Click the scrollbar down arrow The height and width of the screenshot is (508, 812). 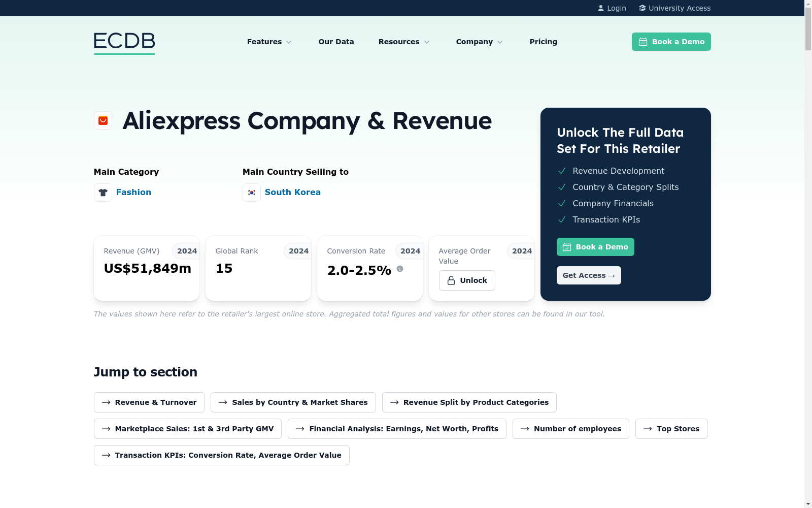point(808,504)
